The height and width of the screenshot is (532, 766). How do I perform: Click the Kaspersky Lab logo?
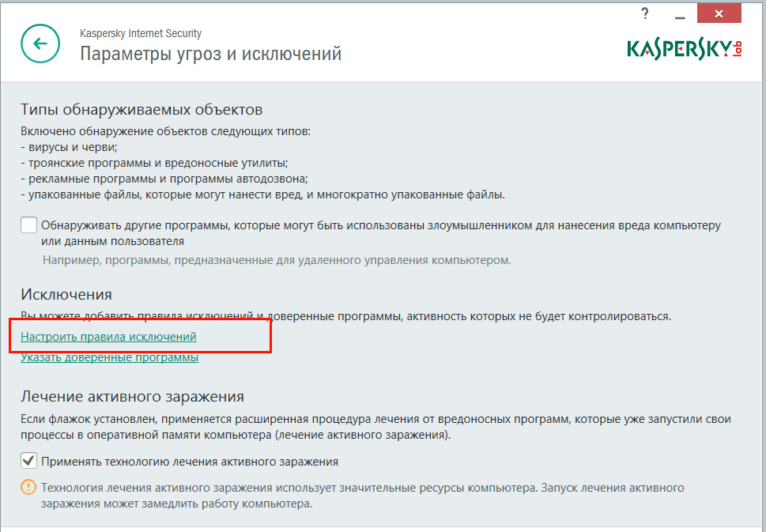[x=685, y=49]
